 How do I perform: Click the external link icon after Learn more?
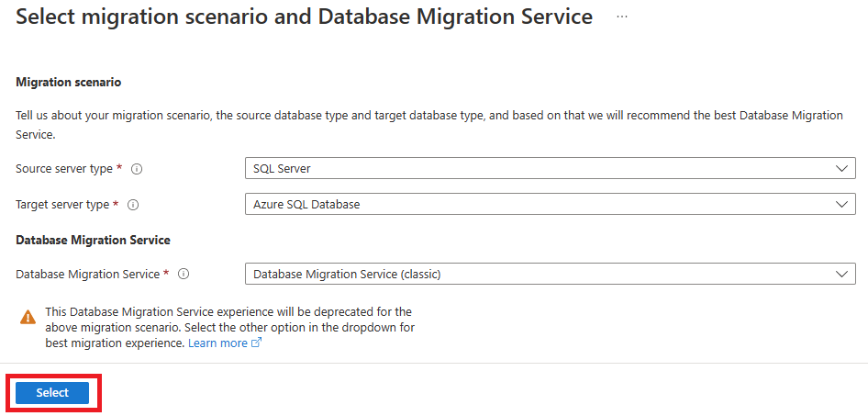[256, 343]
